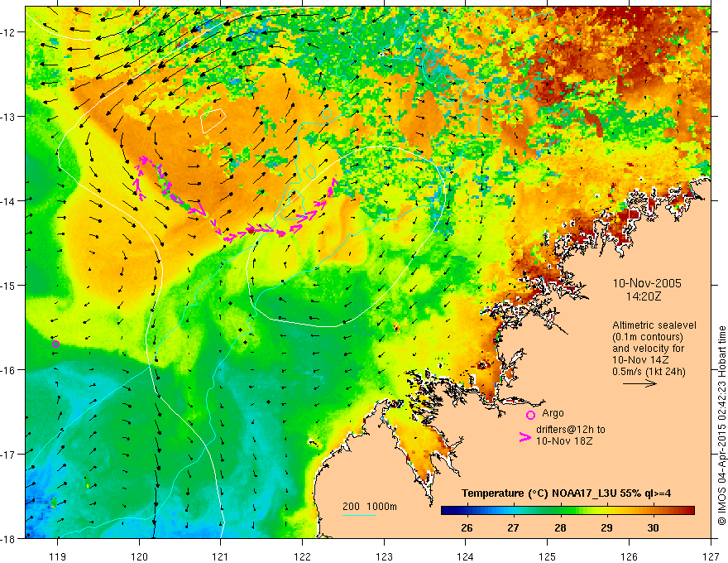
Task: Select the Argo float marker near 119°E
Action: click(x=55, y=344)
